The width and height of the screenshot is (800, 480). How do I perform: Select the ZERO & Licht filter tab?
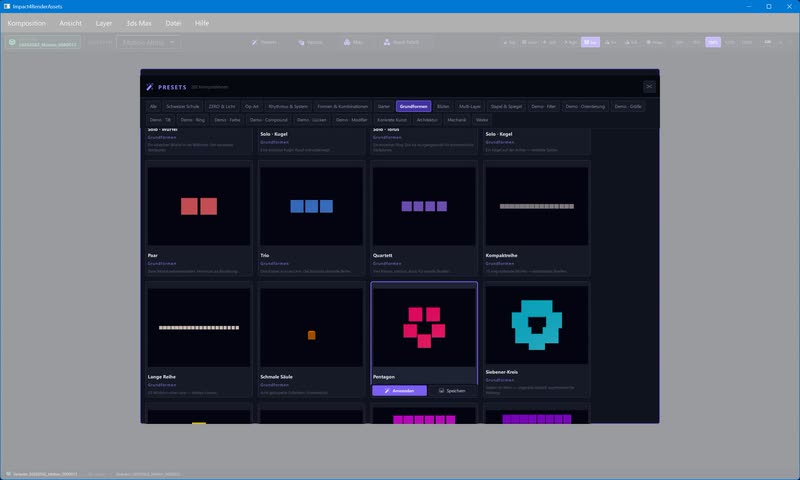click(222, 107)
